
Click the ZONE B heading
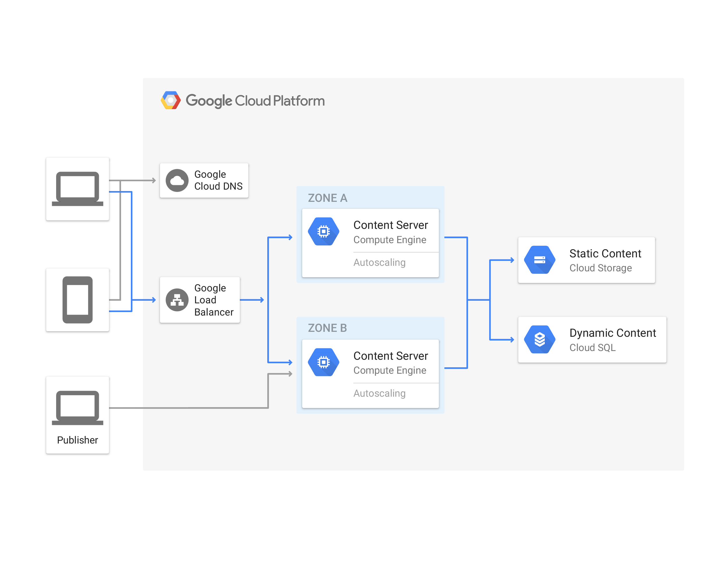327,328
